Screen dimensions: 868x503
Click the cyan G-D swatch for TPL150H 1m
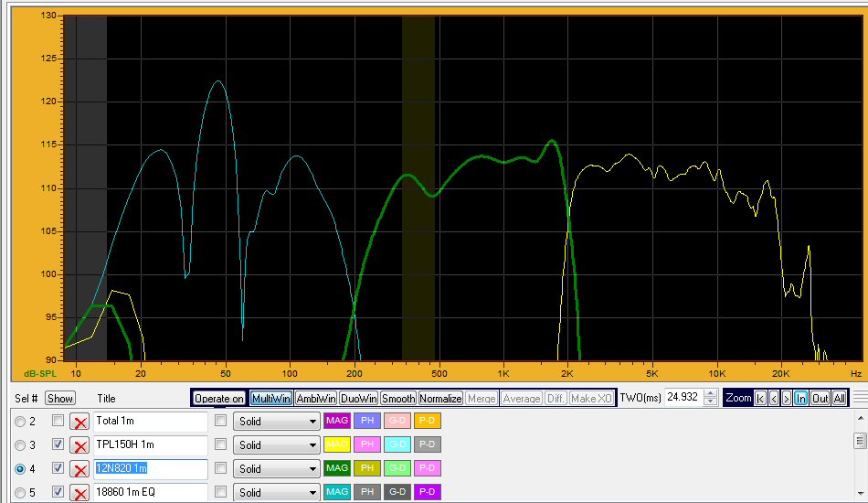point(397,444)
